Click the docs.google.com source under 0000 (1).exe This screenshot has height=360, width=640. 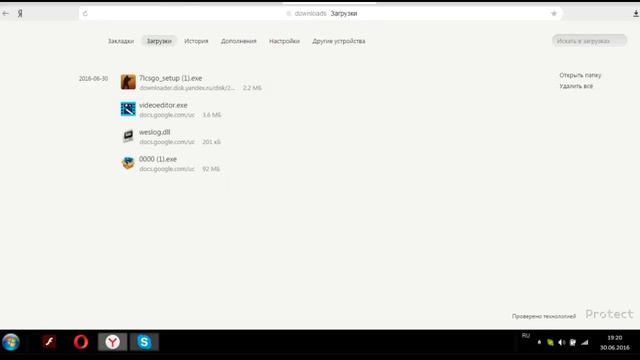[x=167, y=169]
